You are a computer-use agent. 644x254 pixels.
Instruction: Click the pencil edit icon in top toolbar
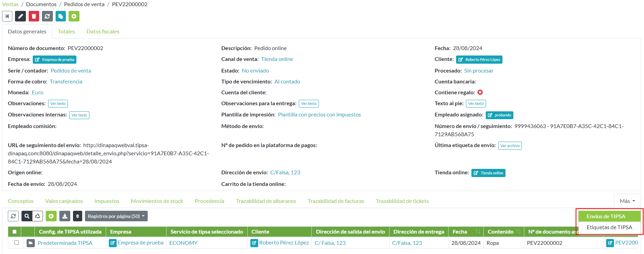(20, 16)
